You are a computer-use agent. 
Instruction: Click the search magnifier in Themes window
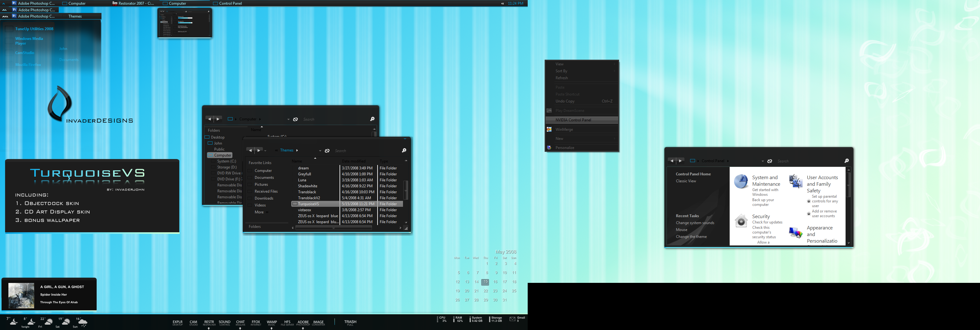point(404,150)
